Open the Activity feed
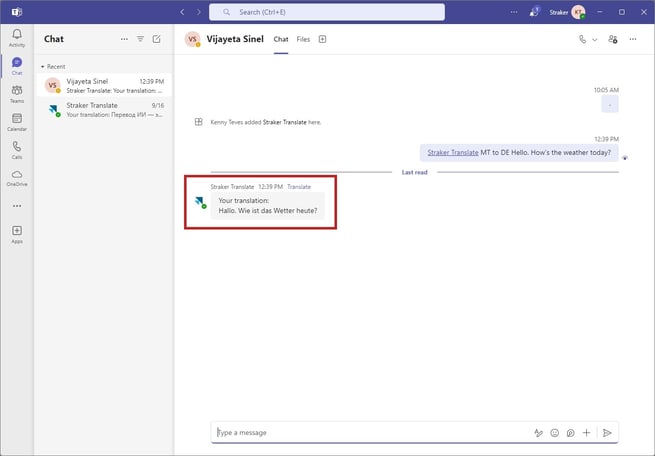The height and width of the screenshot is (456, 655). 17,38
